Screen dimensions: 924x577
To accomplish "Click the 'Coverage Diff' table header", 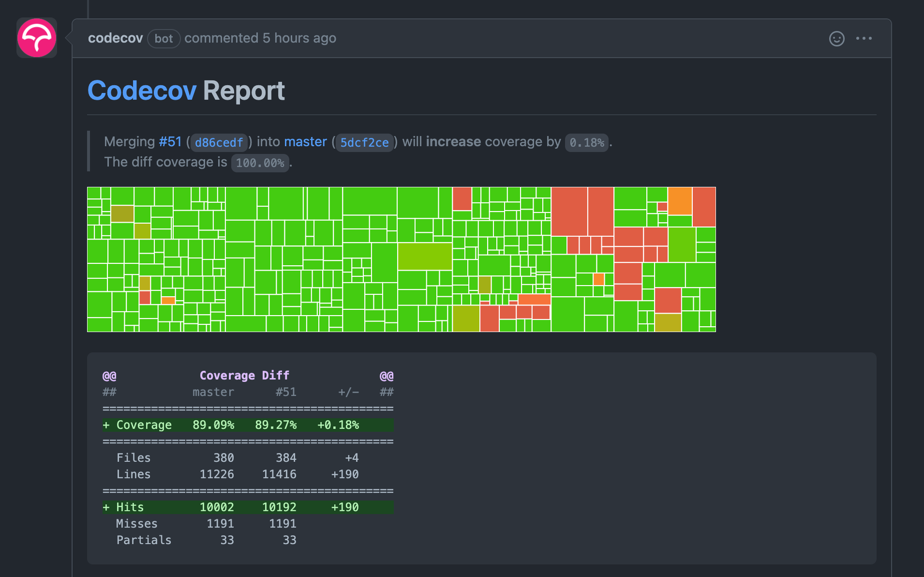I will coord(244,376).
